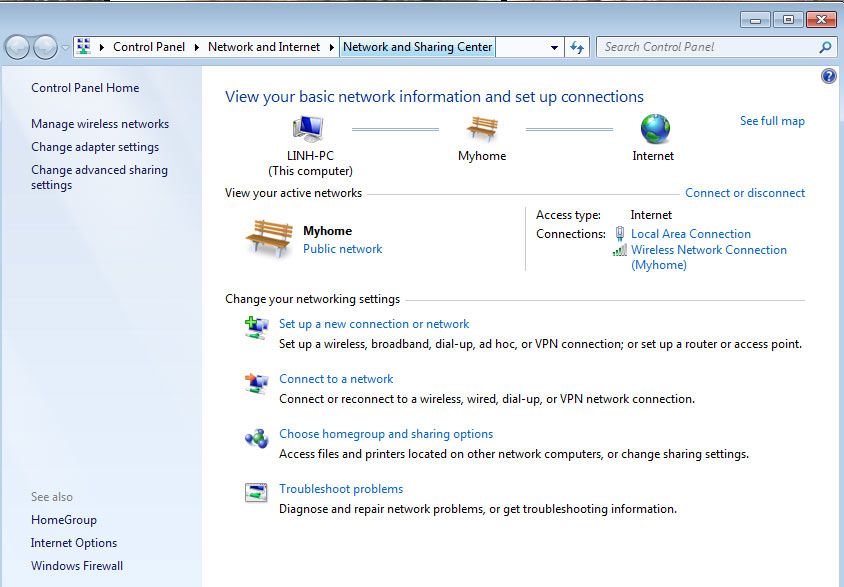844x587 pixels.
Task: Click the LINH-PC computer icon
Action: [309, 129]
